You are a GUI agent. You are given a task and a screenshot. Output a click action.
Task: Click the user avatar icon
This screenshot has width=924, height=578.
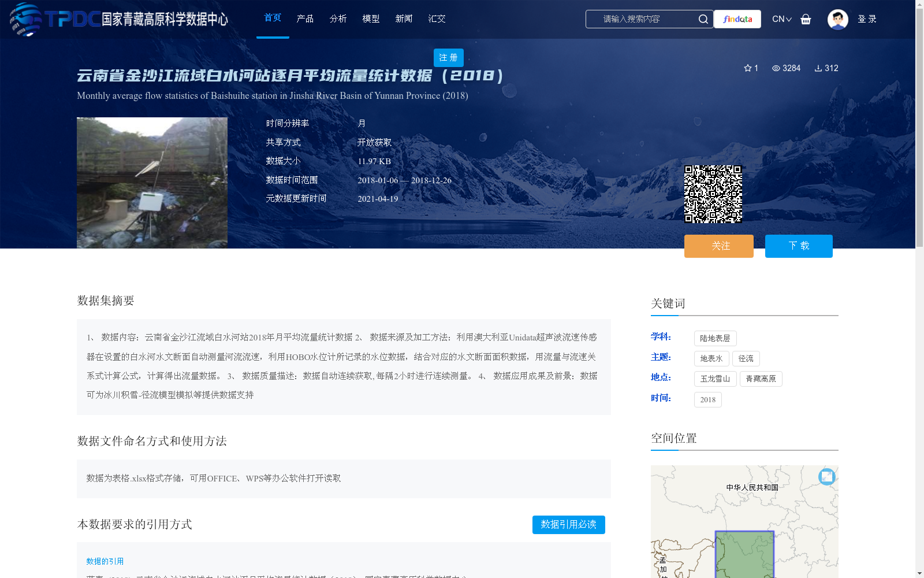point(837,19)
